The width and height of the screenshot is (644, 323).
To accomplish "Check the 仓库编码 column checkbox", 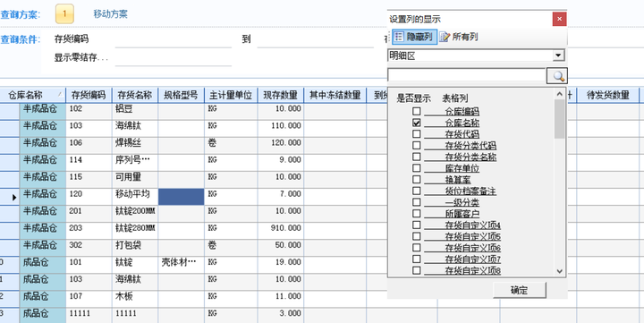I will click(417, 111).
